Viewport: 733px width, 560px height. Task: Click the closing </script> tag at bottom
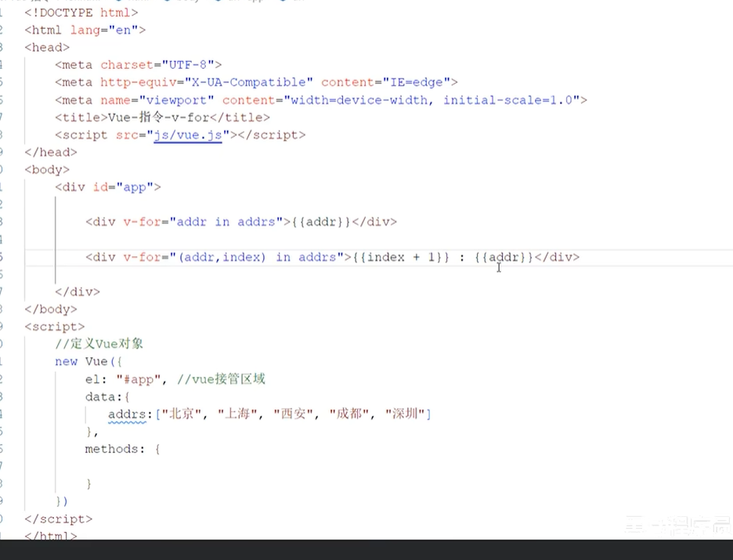[x=59, y=519]
